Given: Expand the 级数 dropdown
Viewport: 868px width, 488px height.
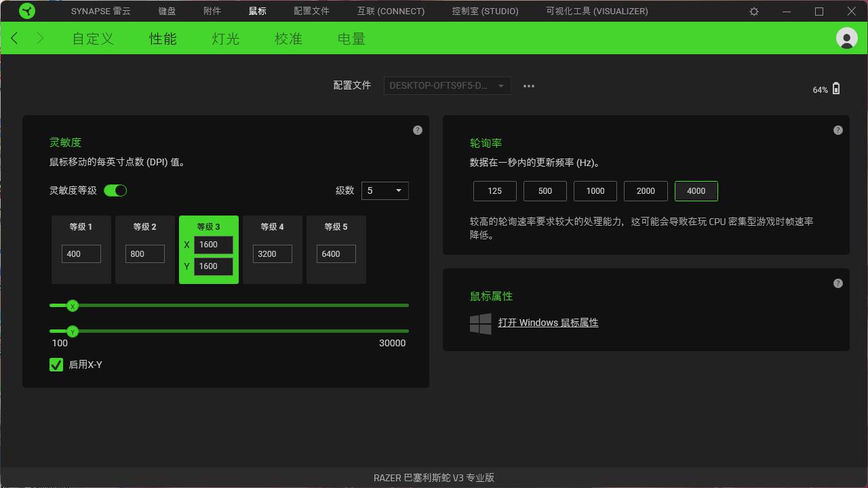Looking at the screenshot, I should pyautogui.click(x=384, y=190).
